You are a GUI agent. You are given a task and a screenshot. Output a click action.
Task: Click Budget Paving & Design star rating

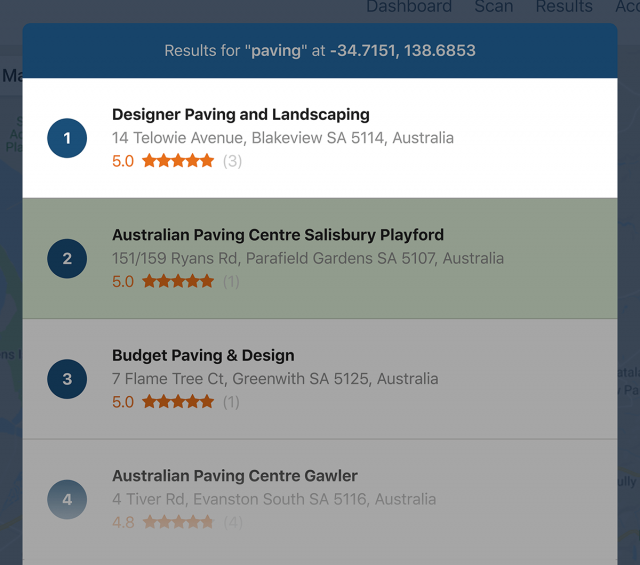(x=178, y=402)
